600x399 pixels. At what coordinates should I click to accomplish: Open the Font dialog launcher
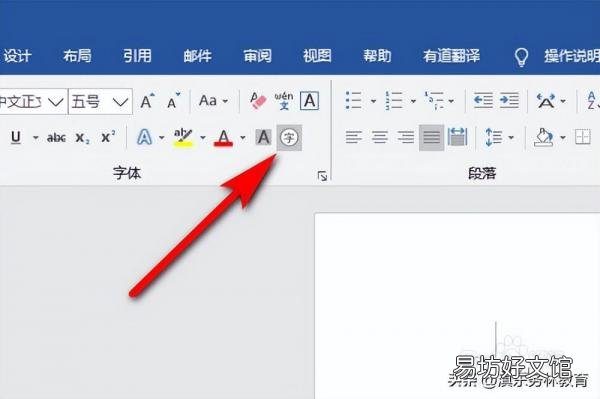point(322,176)
